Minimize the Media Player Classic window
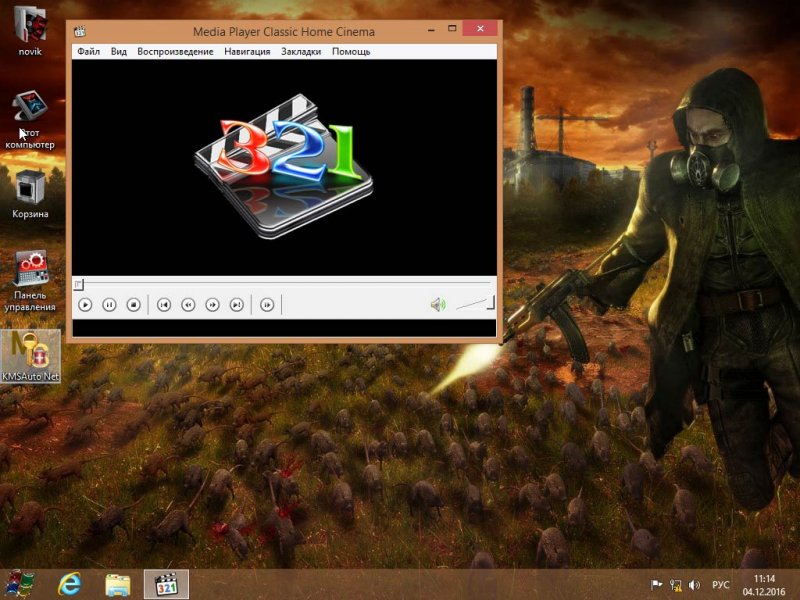 (x=432, y=30)
